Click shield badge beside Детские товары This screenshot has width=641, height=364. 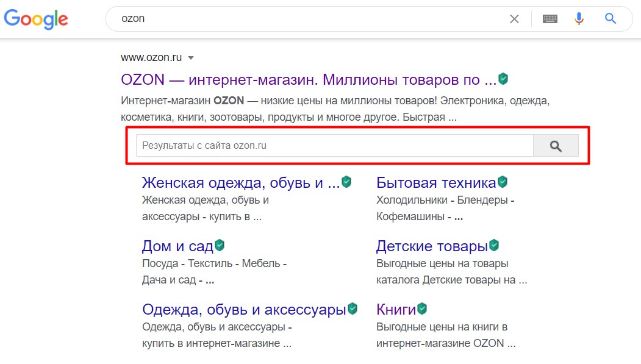coord(494,245)
